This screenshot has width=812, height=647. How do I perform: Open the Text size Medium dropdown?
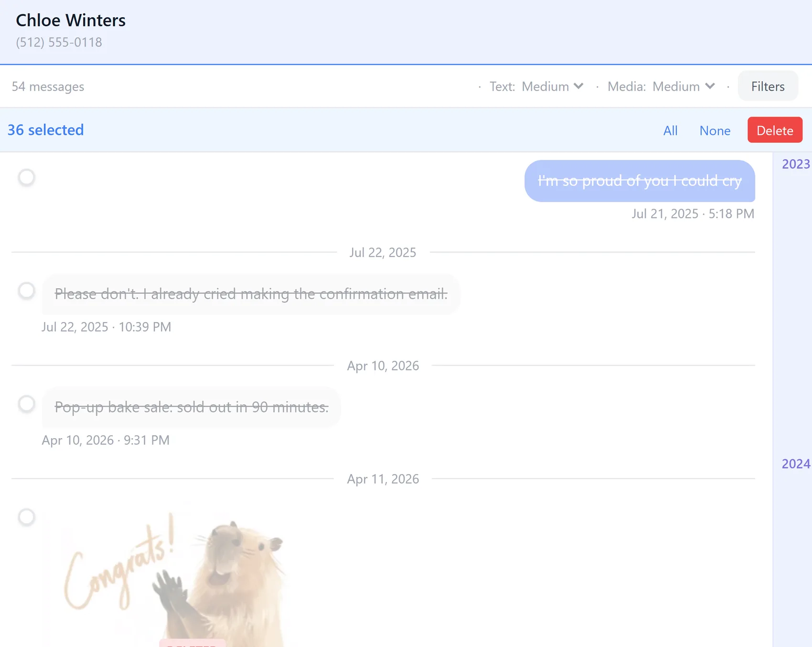coord(553,86)
